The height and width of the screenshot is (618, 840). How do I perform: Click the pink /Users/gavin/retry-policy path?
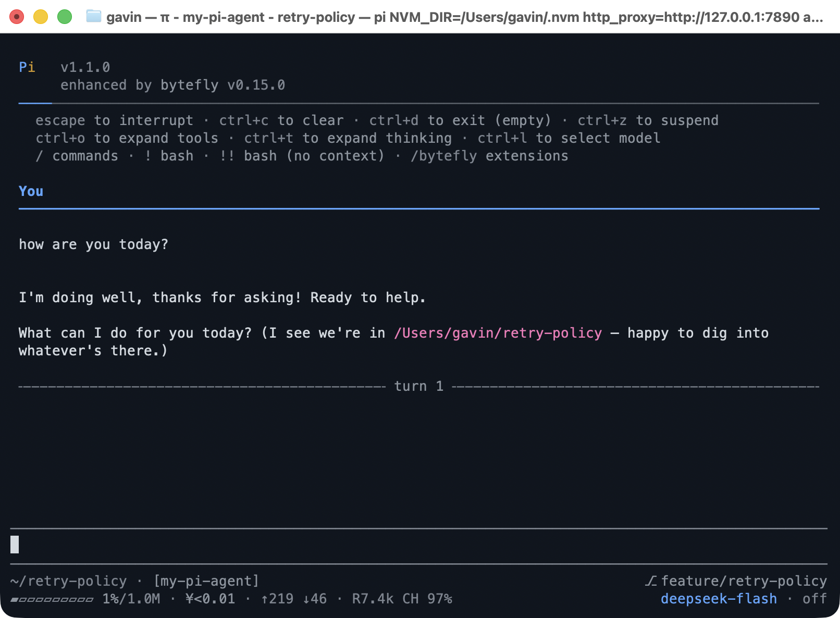(x=498, y=333)
